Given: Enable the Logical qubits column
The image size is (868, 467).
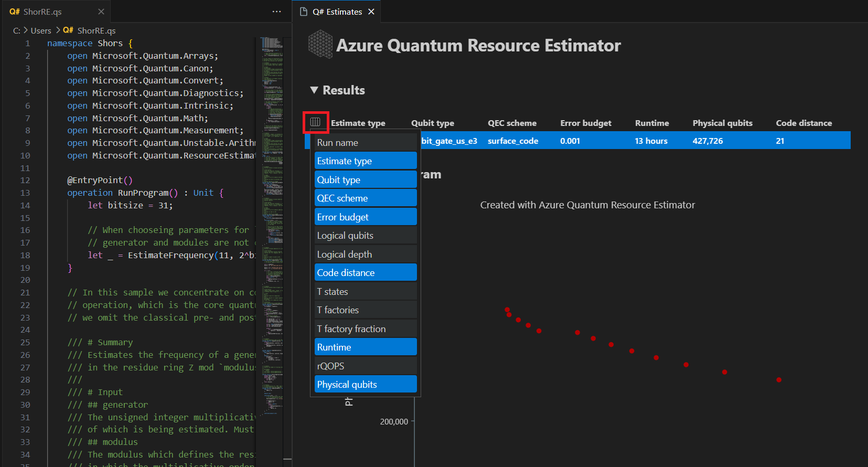Looking at the screenshot, I should pyautogui.click(x=366, y=236).
